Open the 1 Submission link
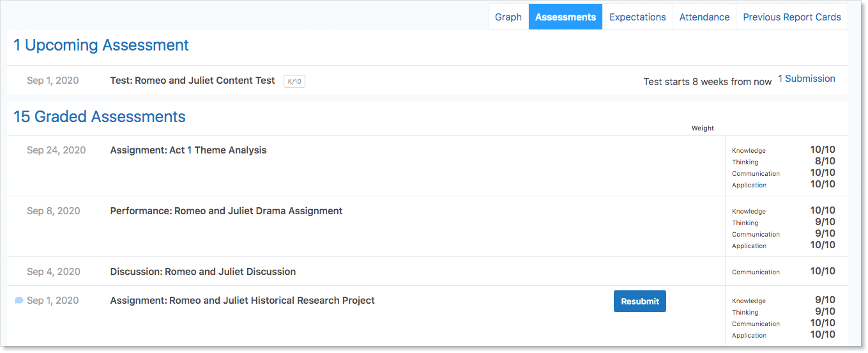 point(806,79)
